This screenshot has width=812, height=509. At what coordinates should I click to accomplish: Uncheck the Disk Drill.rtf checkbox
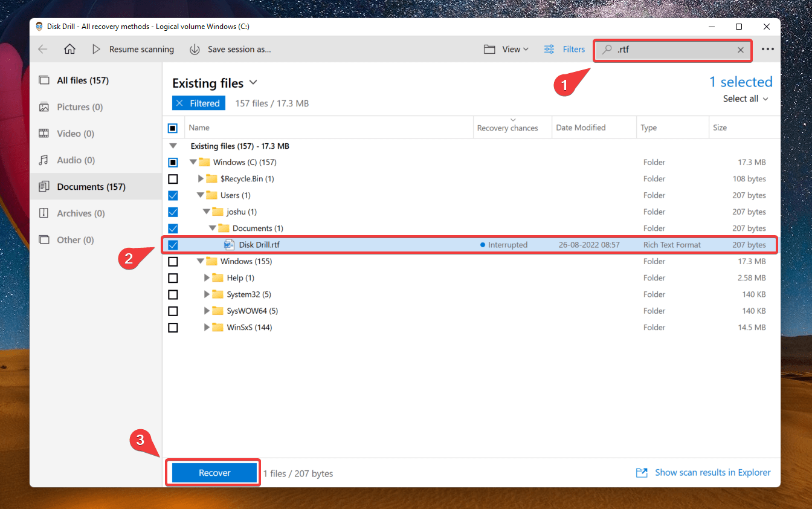coord(173,245)
